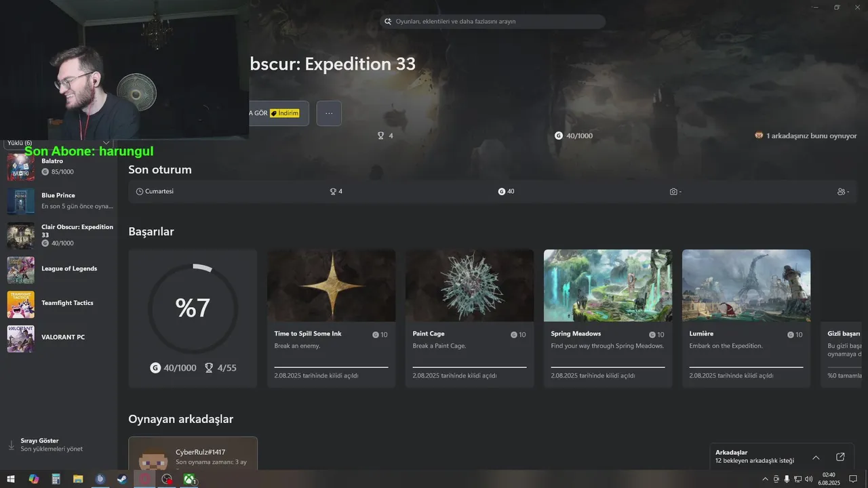Click the %7 achievement progress ring
Screen dimensions: 868x488
pos(193,308)
